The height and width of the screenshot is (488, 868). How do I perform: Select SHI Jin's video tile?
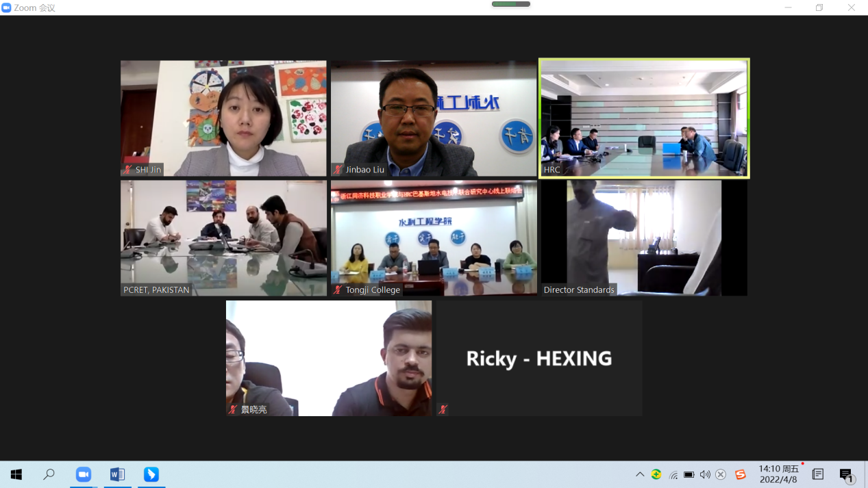(223, 118)
